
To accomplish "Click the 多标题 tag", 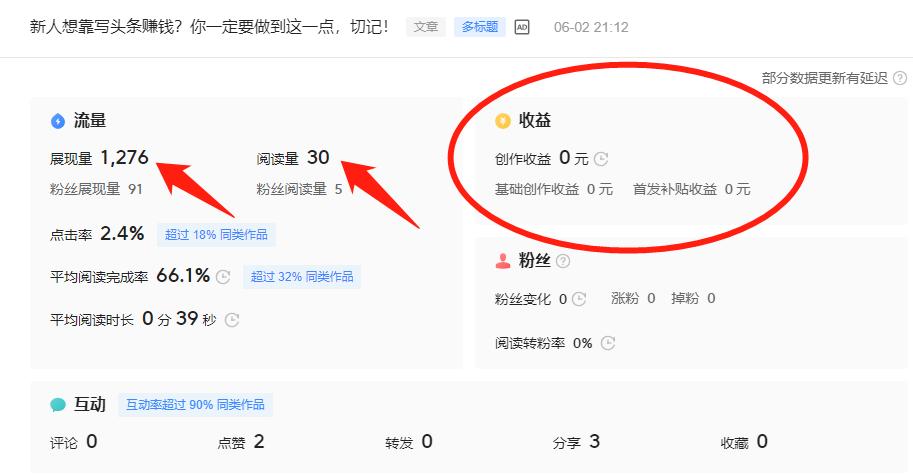I will point(480,27).
